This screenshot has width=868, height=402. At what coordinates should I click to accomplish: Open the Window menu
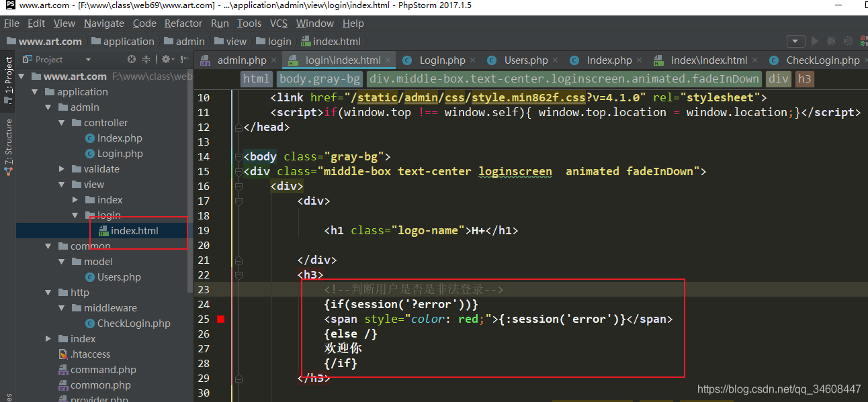coord(315,23)
